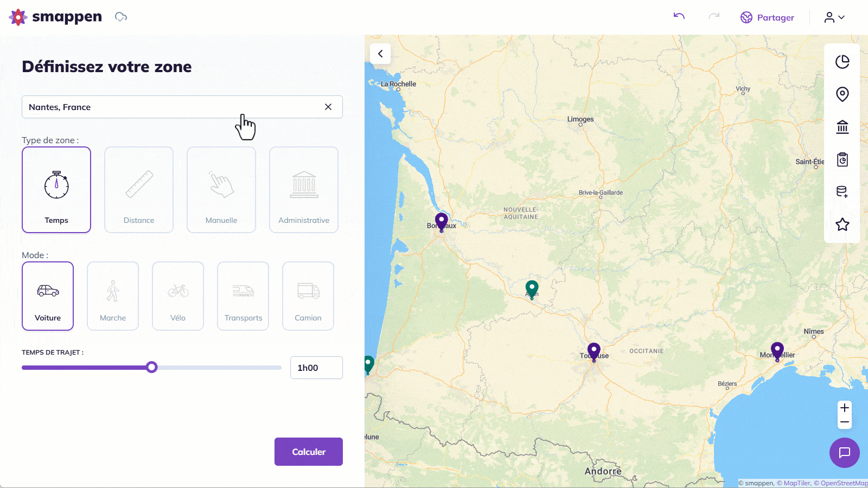Clear the Nantes, France address field
The image size is (868, 488).
point(328,107)
